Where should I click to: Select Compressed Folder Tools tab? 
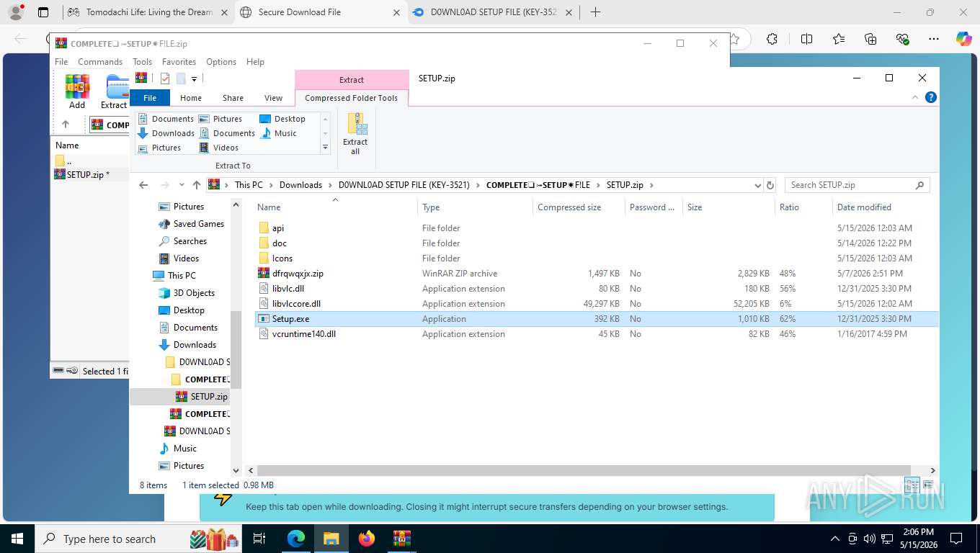point(351,98)
